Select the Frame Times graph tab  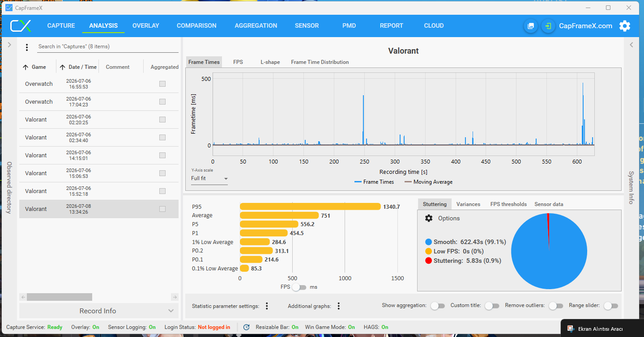pos(204,62)
